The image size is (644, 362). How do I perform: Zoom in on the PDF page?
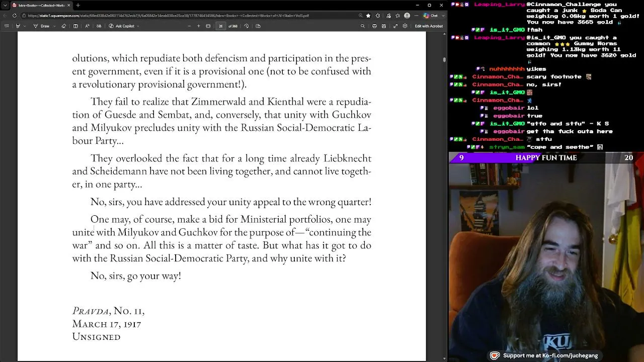[198, 26]
